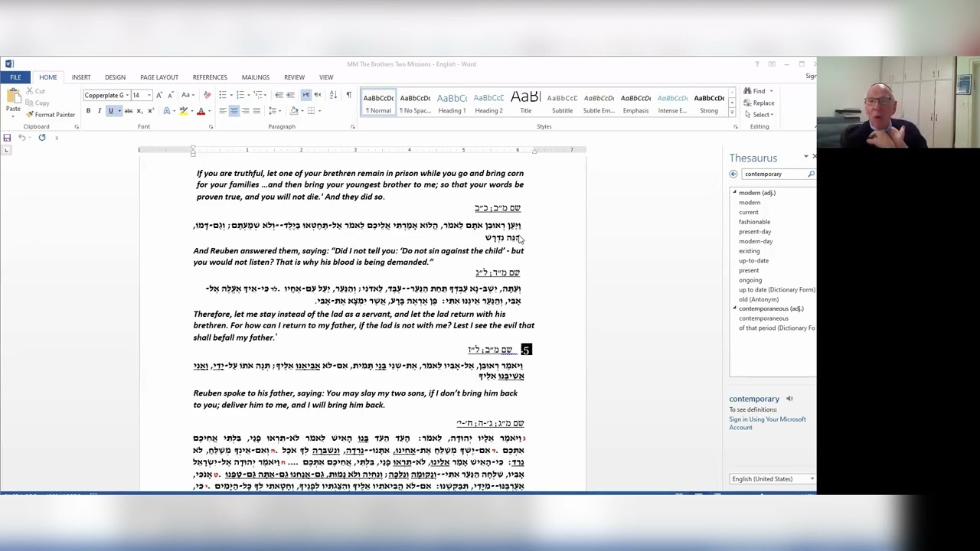This screenshot has height=551, width=980.
Task: Decrease font size with Shrink Font
Action: 169,95
